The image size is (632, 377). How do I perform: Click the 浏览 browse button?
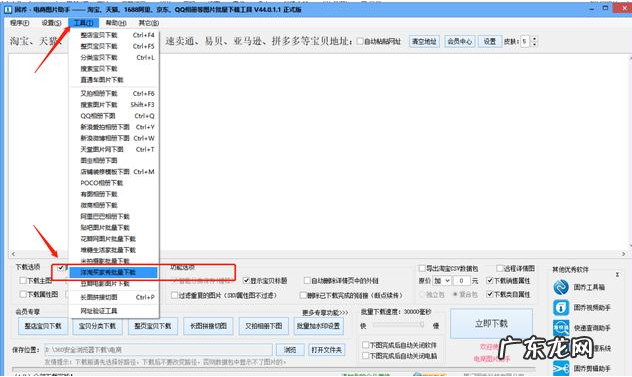[290, 350]
